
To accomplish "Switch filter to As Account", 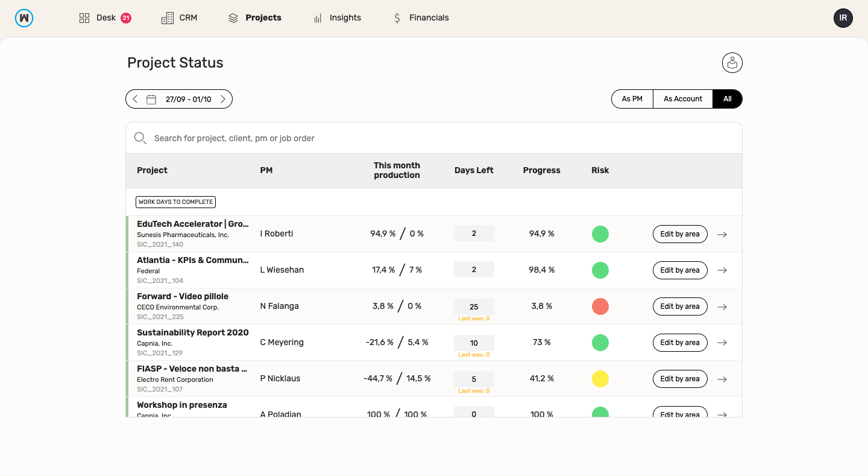I will [x=682, y=99].
